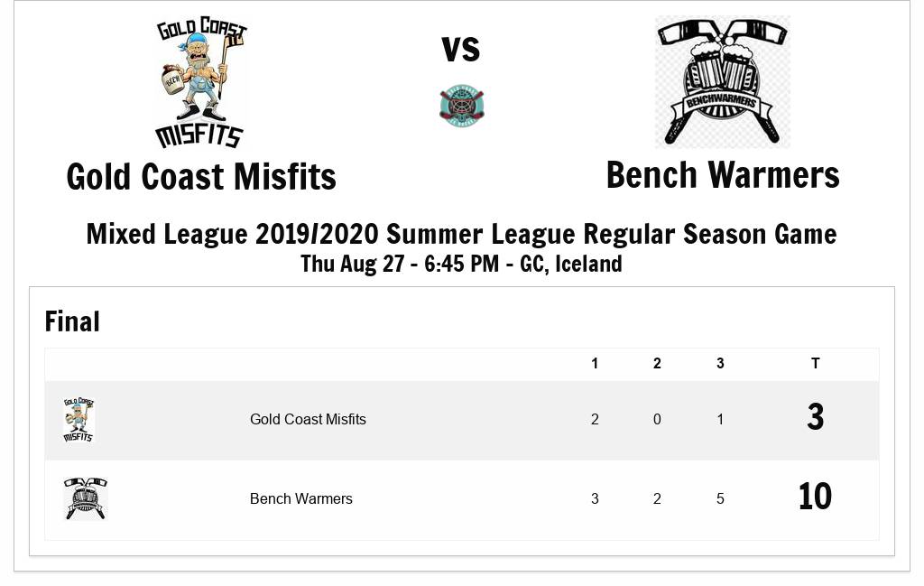The image size is (924, 586).
Task: Click Bench Warmers total score 10
Action: pyautogui.click(x=815, y=497)
